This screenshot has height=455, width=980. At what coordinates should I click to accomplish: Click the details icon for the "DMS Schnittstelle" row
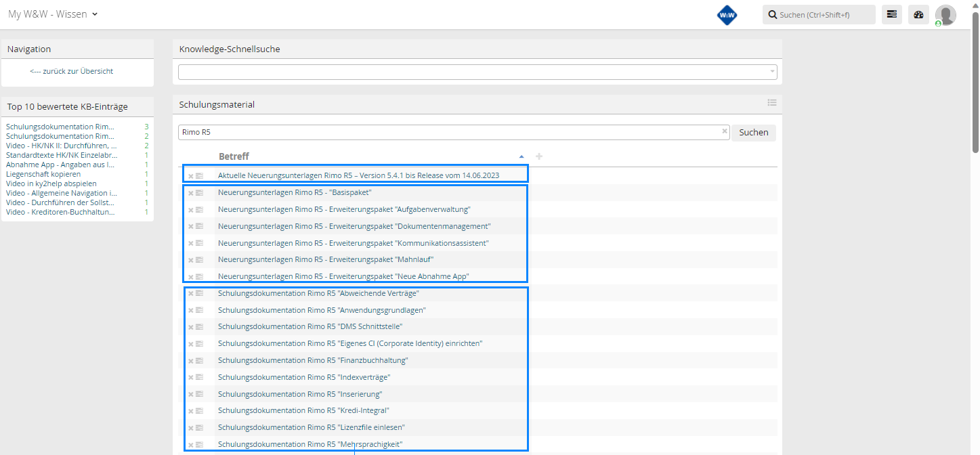[200, 327]
